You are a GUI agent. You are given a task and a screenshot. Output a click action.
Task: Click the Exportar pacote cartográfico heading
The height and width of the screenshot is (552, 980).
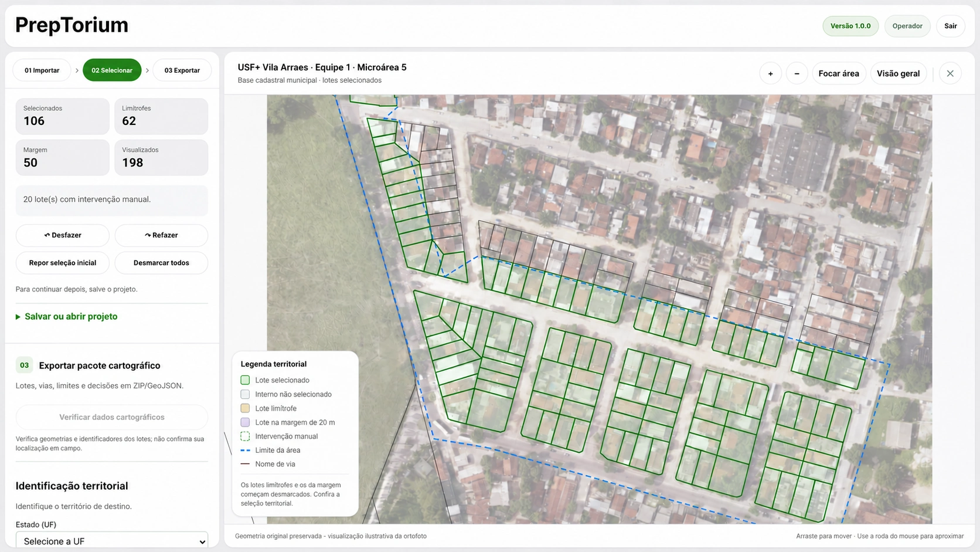pyautogui.click(x=100, y=365)
